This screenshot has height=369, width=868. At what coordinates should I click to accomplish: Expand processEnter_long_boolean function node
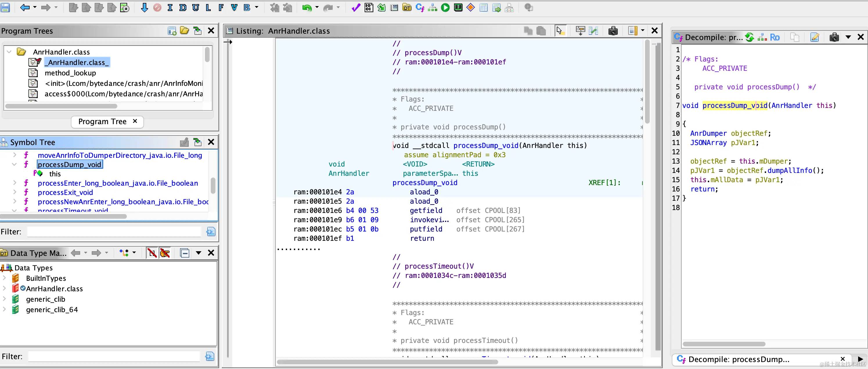pyautogui.click(x=15, y=183)
